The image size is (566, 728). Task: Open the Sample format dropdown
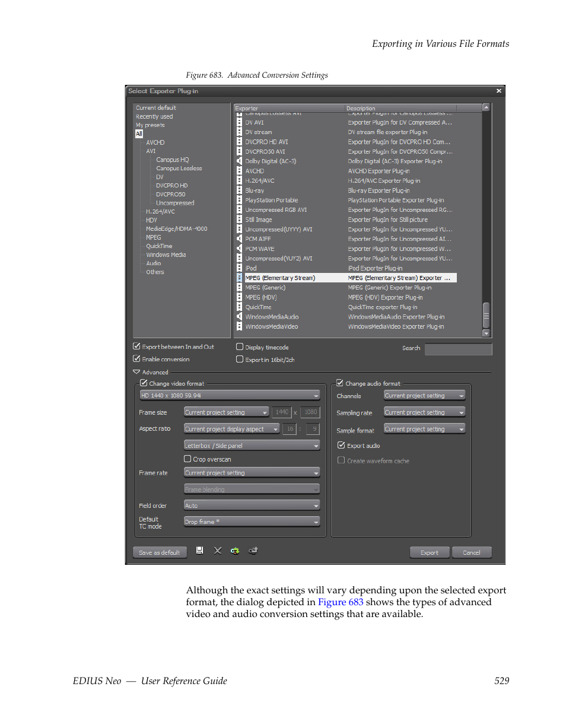pos(425,429)
